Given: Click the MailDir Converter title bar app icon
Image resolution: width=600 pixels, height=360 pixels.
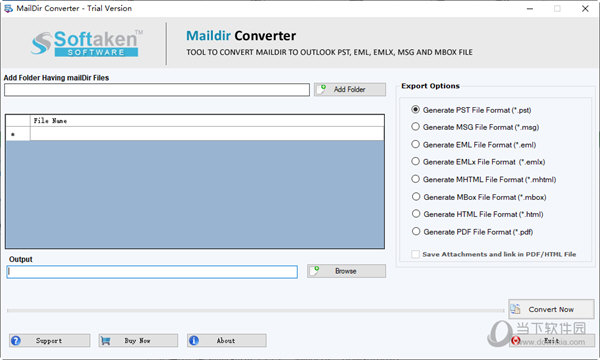Looking at the screenshot, I should (8, 8).
